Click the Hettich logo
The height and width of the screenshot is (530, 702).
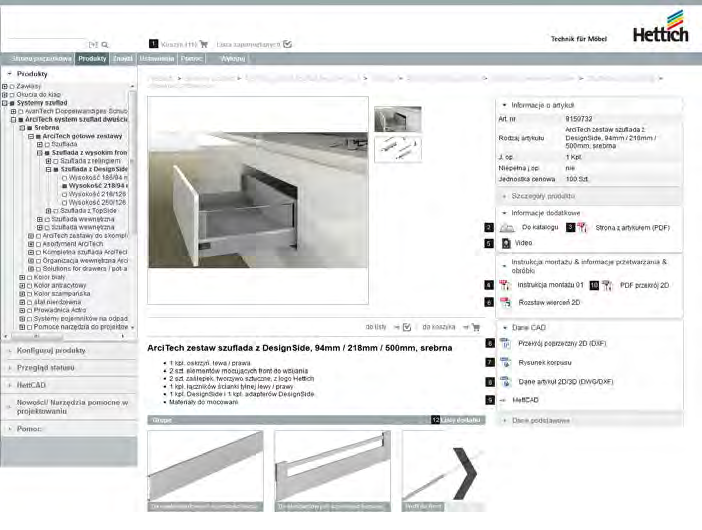coord(660,27)
